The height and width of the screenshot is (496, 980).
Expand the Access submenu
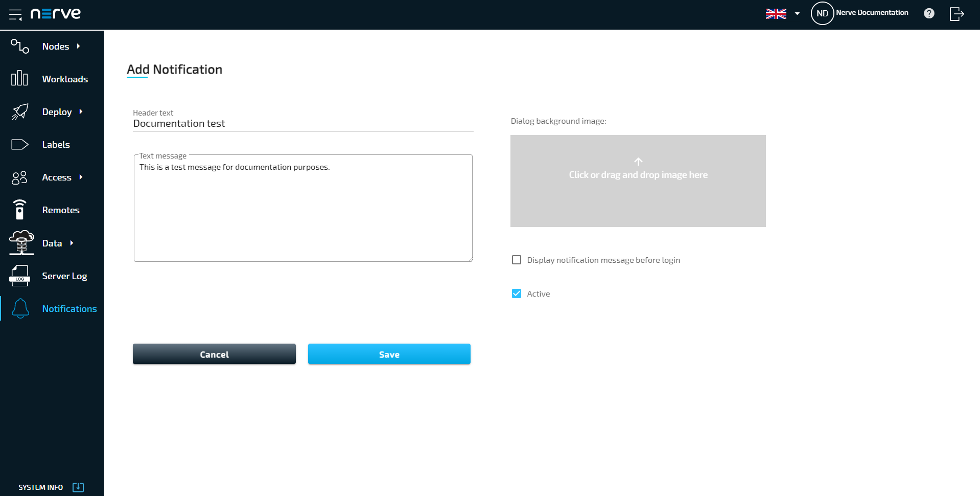[81, 177]
